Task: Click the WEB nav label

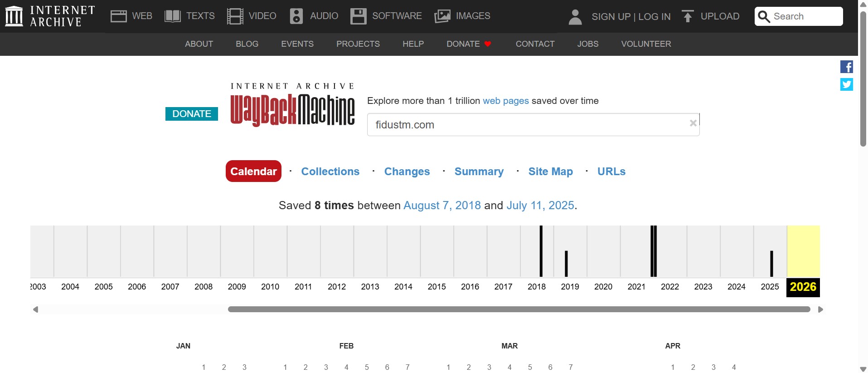Action: pos(142,16)
